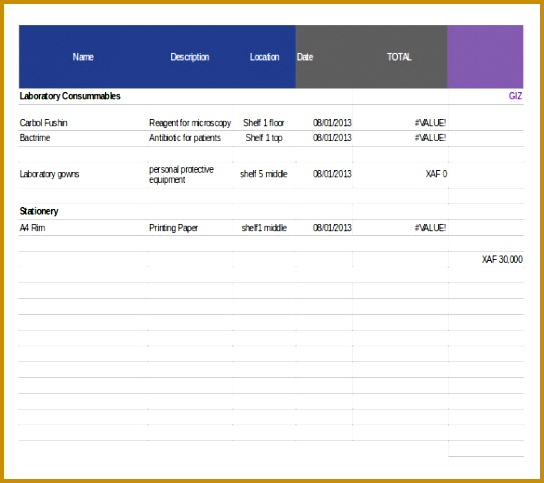Select the personal protective equipment cell
This screenshot has height=483, width=544.
click(x=181, y=175)
